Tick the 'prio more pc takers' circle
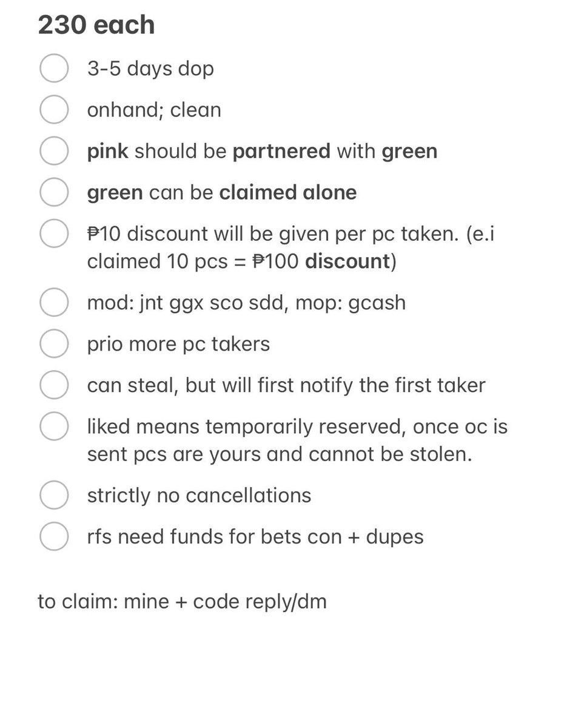This screenshot has height=728, width=570. 53,344
